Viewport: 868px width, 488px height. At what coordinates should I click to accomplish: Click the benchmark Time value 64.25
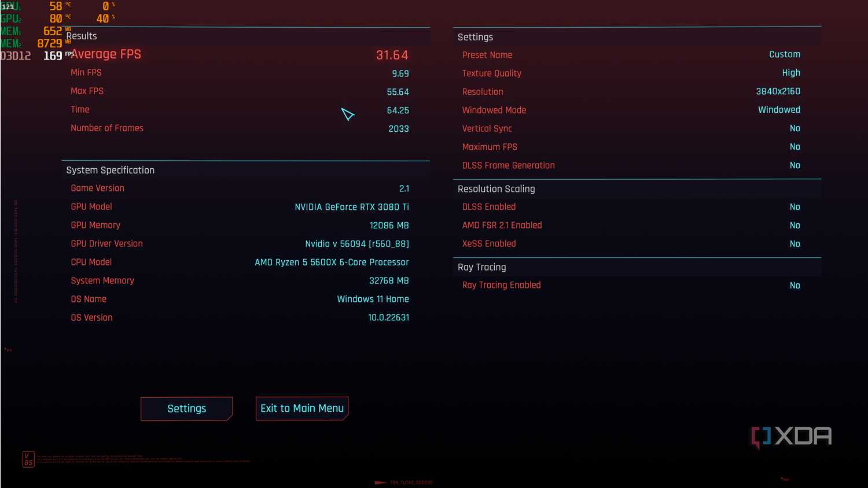[x=398, y=110]
